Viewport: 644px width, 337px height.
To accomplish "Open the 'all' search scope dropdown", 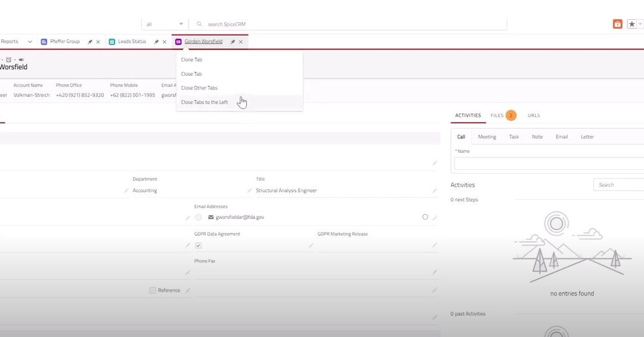I will 165,24.
